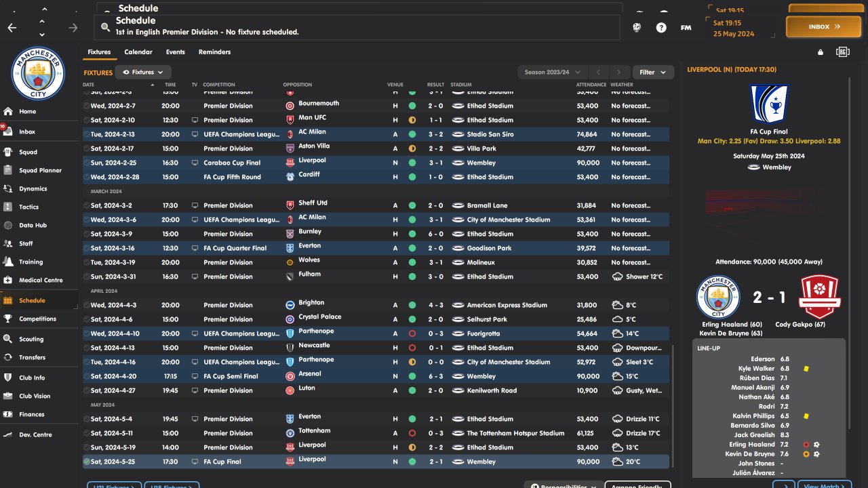The image size is (868, 488).
Task: Open Transfers section in sidebar
Action: (x=32, y=357)
